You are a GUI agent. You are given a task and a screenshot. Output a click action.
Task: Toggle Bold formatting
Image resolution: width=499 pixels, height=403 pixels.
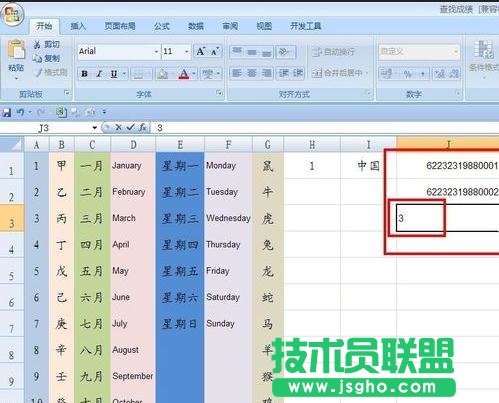coord(85,74)
